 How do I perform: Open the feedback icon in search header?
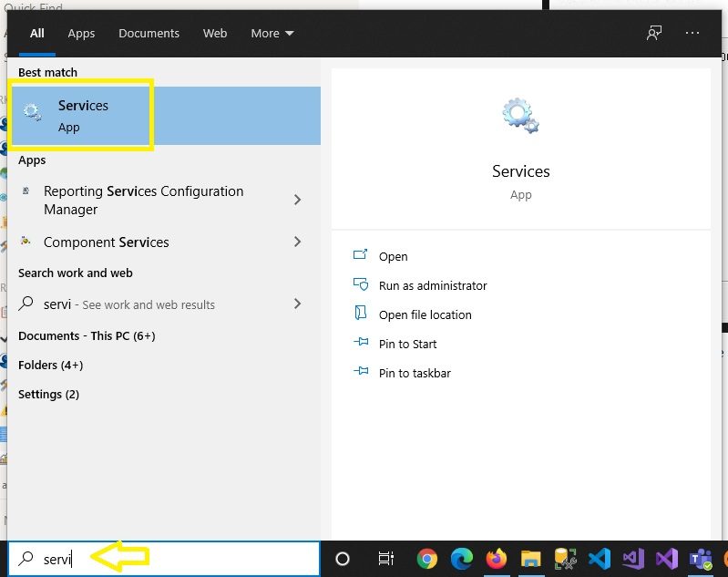click(x=653, y=33)
